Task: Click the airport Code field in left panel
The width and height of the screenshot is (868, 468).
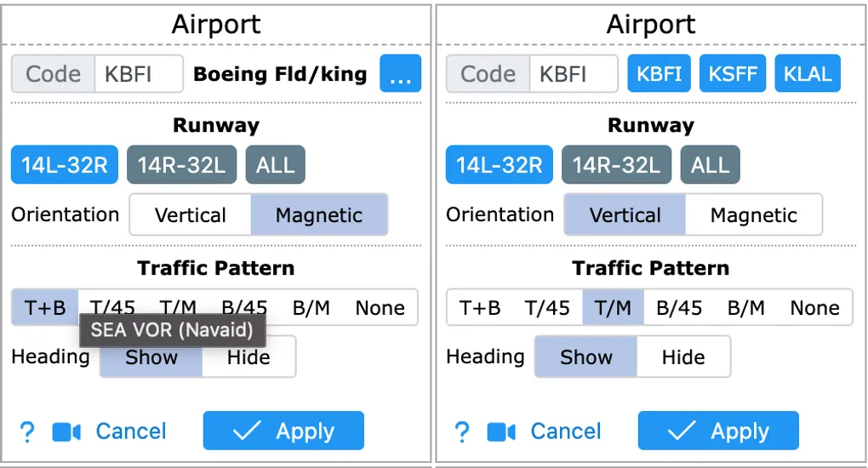Action: click(x=138, y=74)
